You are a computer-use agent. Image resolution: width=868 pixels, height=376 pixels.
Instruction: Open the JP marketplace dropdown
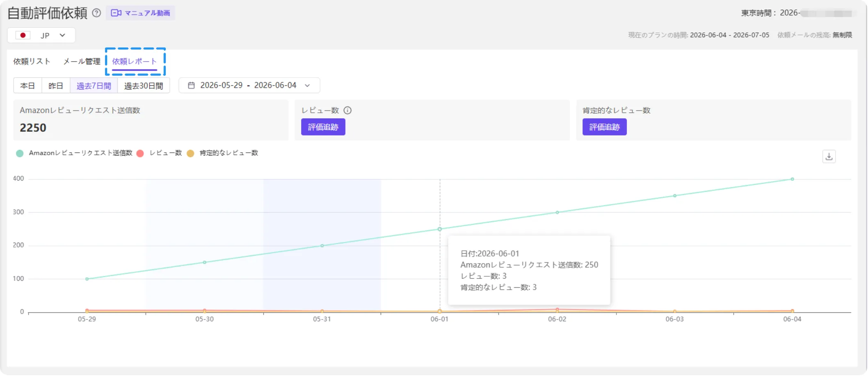pos(41,35)
